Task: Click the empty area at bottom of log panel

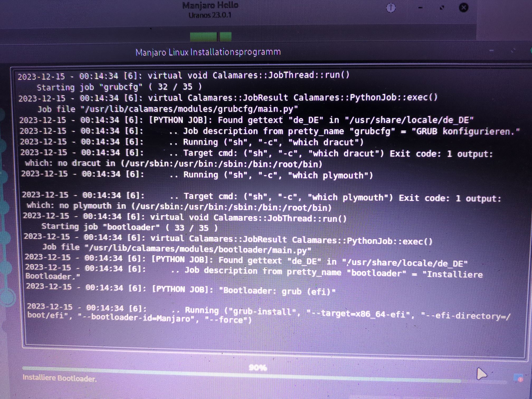Action: pyautogui.click(x=264, y=335)
